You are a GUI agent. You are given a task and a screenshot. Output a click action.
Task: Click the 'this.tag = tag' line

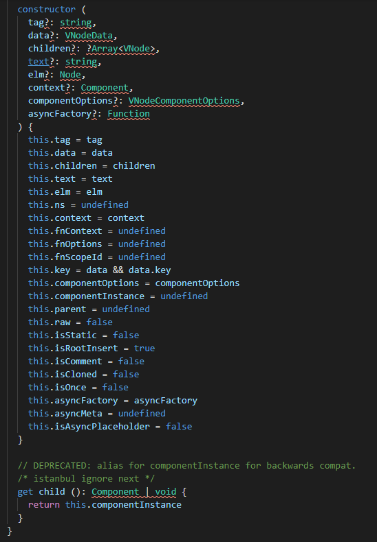[x=65, y=140]
